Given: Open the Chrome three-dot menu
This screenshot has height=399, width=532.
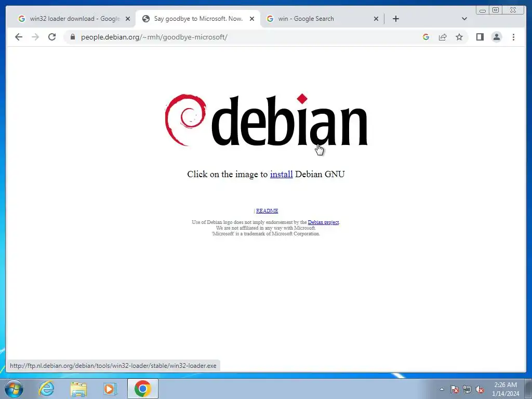Looking at the screenshot, I should click(x=513, y=37).
